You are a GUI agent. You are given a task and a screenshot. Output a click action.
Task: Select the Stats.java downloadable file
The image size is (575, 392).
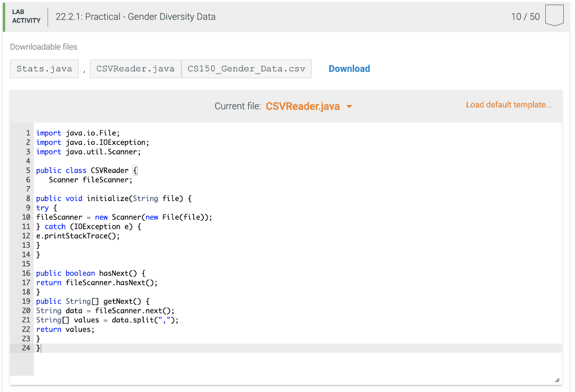pyautogui.click(x=44, y=69)
